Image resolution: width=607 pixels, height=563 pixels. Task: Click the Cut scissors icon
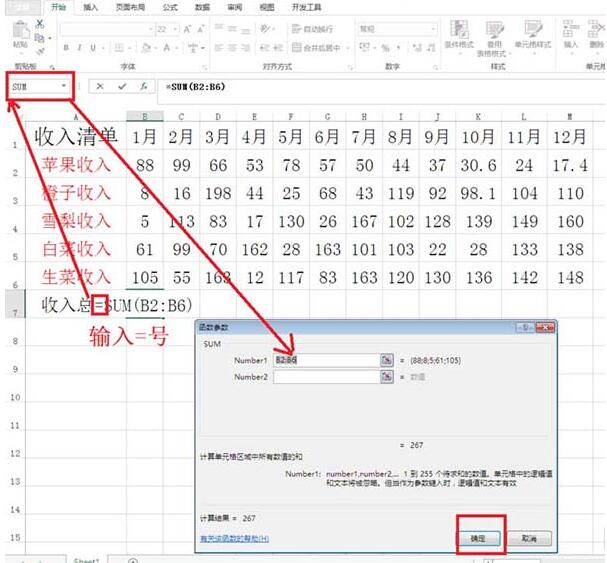39,24
